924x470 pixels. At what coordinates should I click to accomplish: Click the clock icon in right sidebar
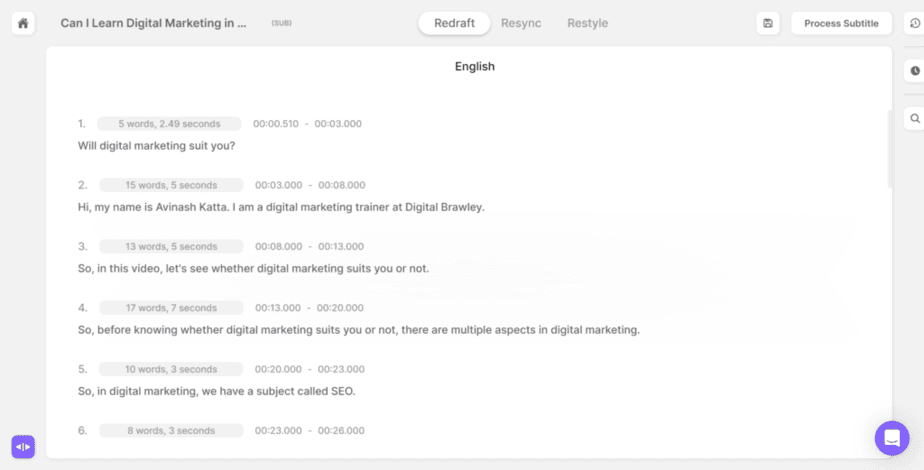tap(915, 71)
